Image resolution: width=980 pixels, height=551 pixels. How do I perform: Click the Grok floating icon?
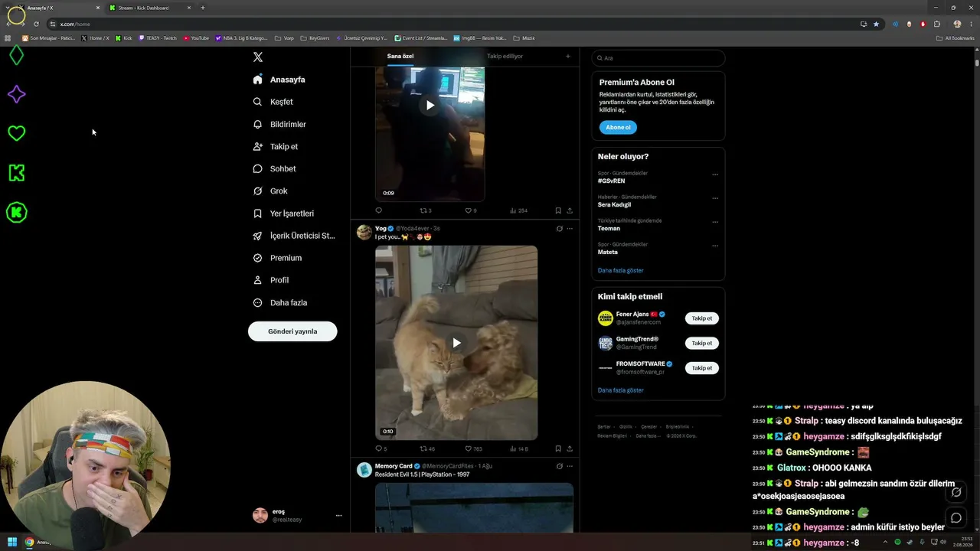pos(956,492)
